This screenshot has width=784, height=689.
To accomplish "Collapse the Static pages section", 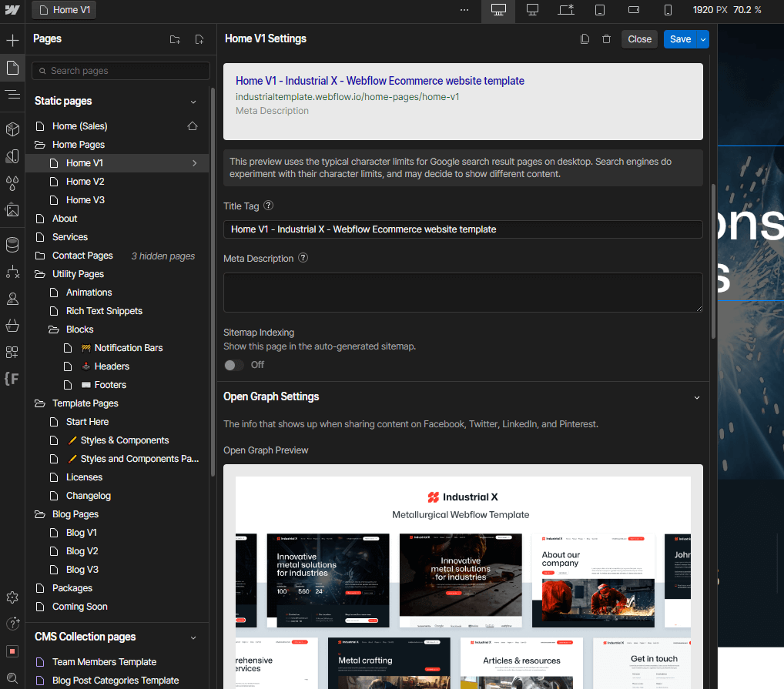I will pos(193,101).
